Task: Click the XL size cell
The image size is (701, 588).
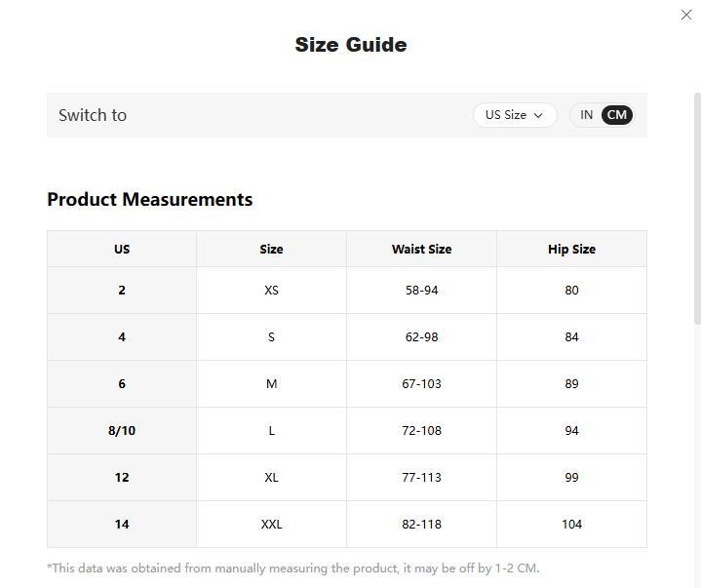Action: click(271, 478)
